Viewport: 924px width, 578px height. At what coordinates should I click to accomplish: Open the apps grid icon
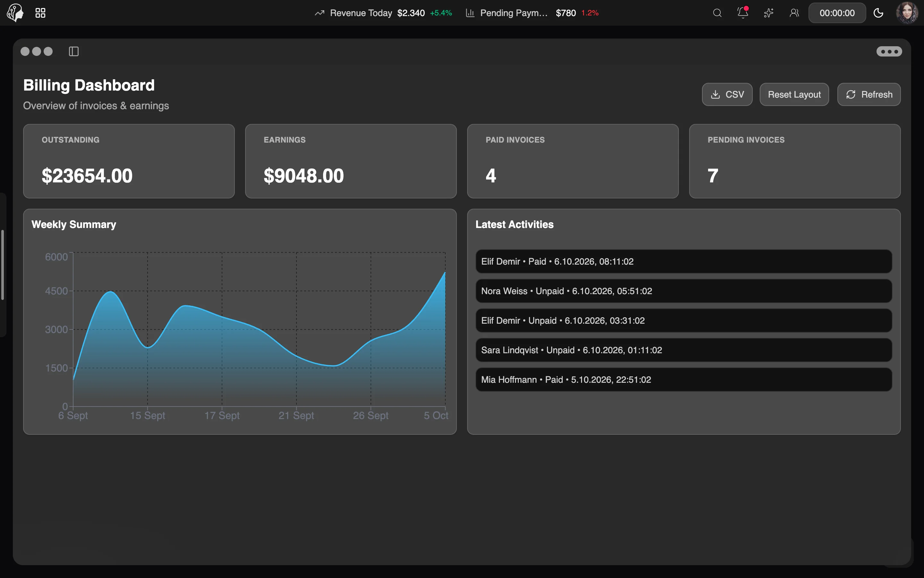40,13
